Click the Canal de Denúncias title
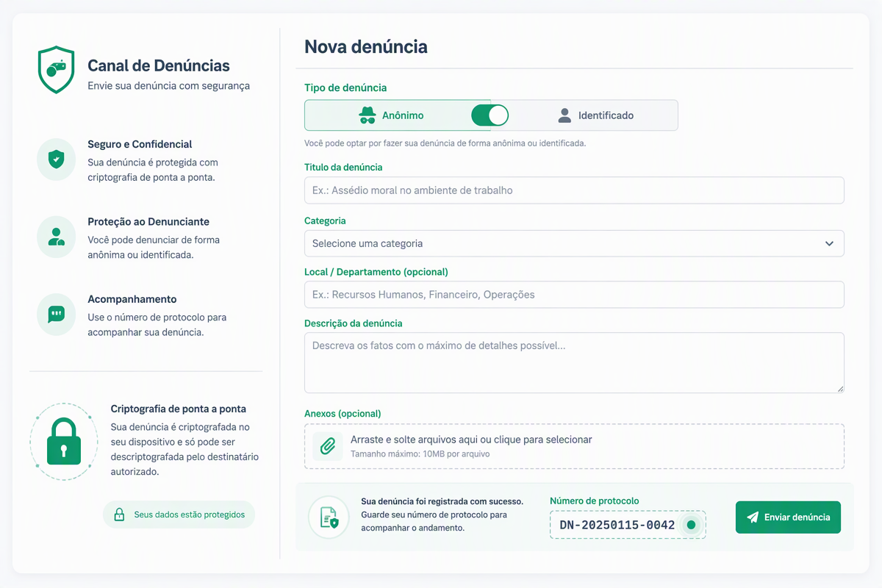The width and height of the screenshot is (882, 588). click(159, 65)
